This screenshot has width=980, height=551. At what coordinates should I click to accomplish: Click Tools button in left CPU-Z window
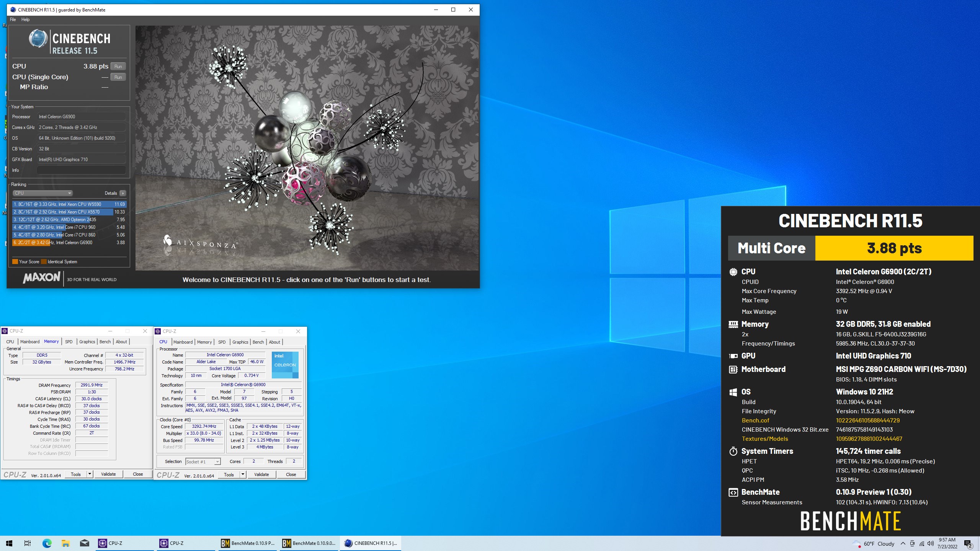pos(76,474)
